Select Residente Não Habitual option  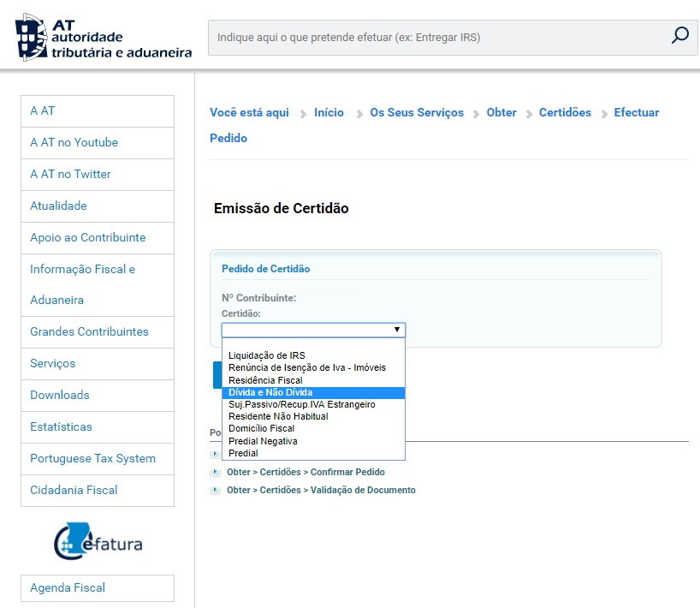tap(278, 416)
